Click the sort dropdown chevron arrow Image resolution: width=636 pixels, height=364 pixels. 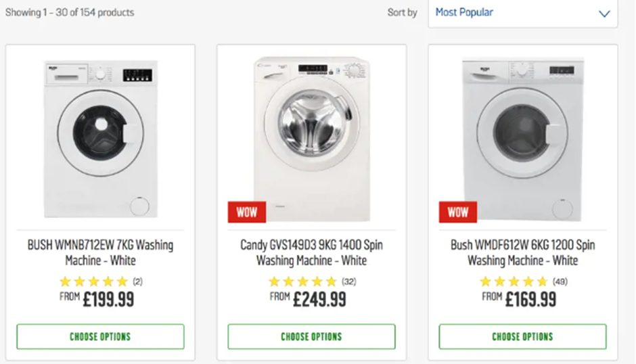(x=604, y=14)
